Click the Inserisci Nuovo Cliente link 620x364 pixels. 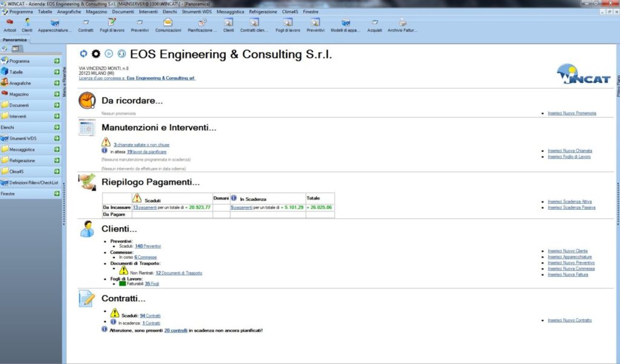pos(567,251)
